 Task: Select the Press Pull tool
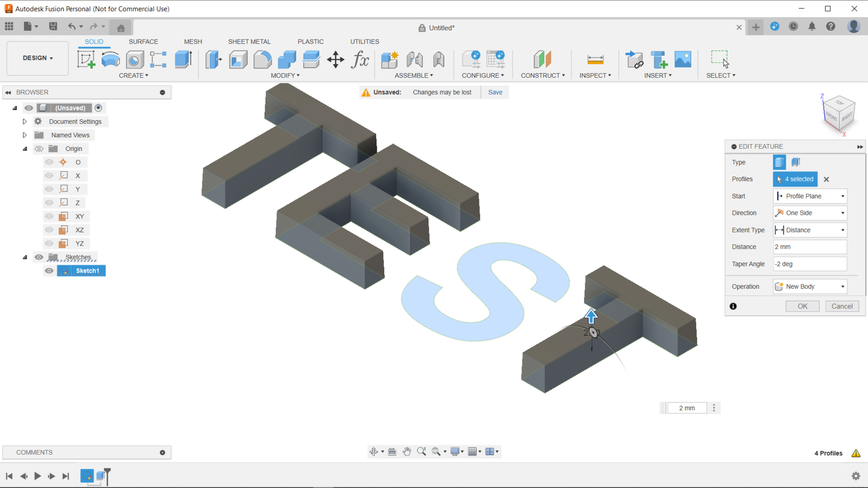[213, 60]
